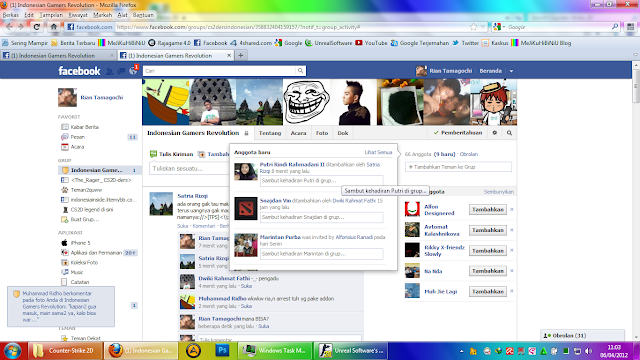
Task: Search within group using the magnifier icon
Action: [509, 133]
